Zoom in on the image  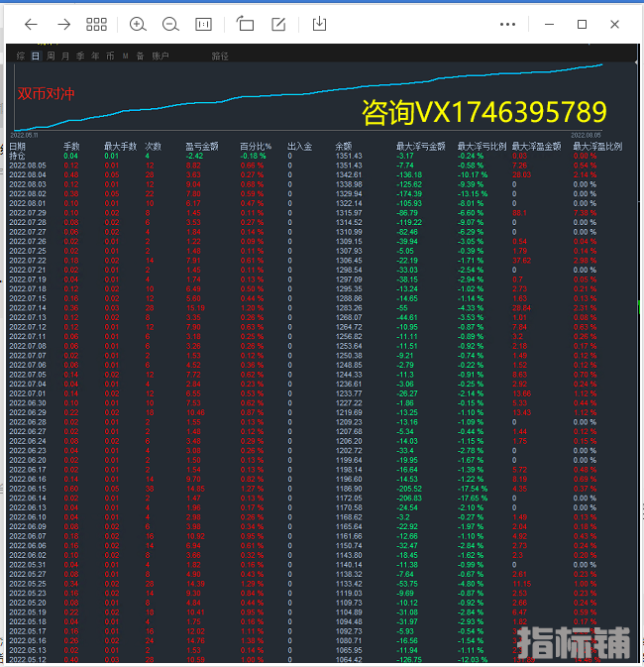click(138, 24)
